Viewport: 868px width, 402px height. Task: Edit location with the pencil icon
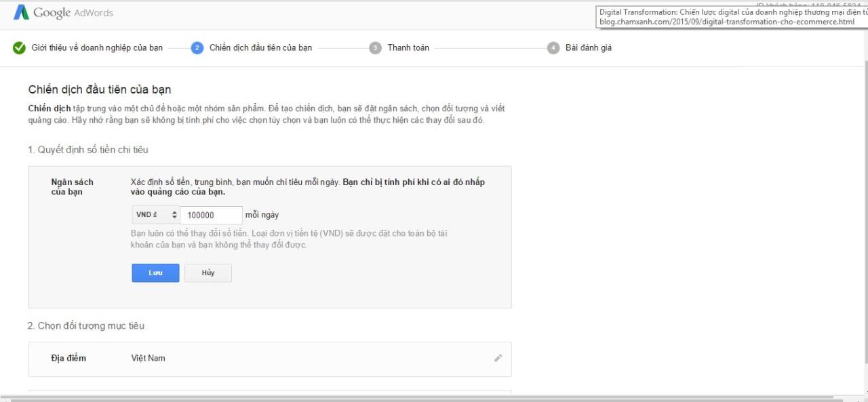click(498, 358)
